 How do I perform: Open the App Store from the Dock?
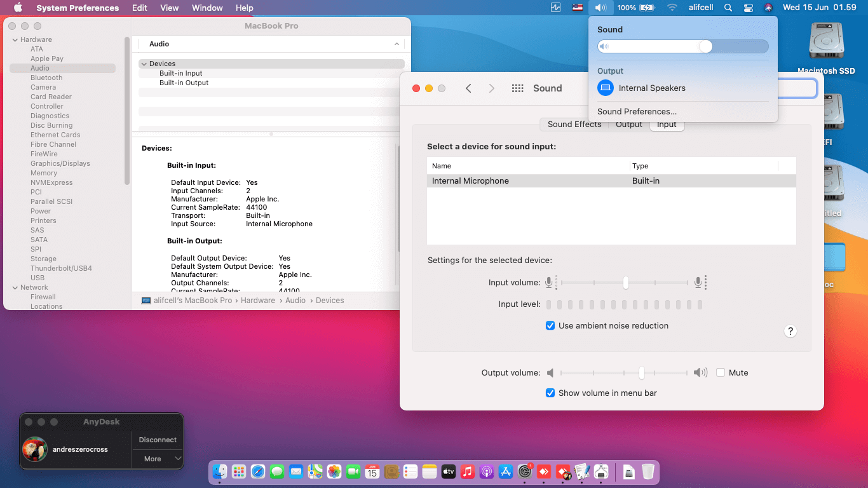coord(505,472)
